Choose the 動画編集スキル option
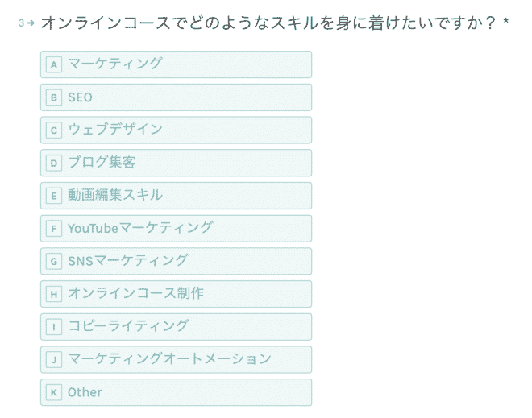 point(176,196)
